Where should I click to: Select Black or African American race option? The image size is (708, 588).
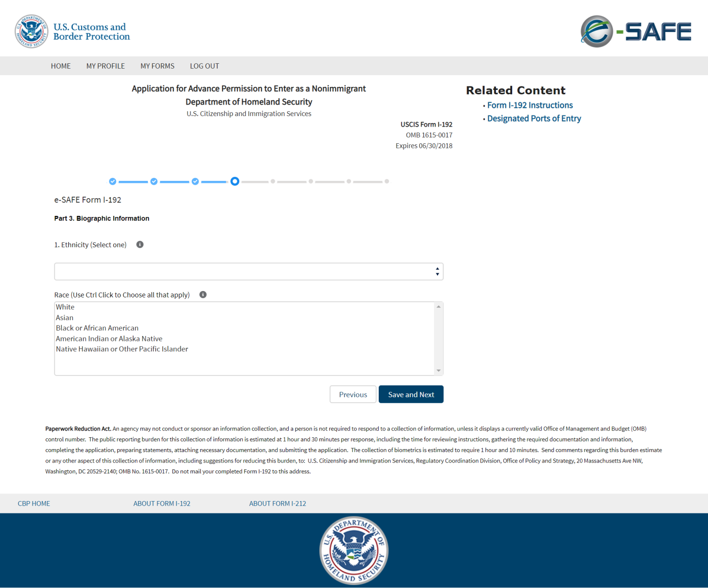coord(97,328)
